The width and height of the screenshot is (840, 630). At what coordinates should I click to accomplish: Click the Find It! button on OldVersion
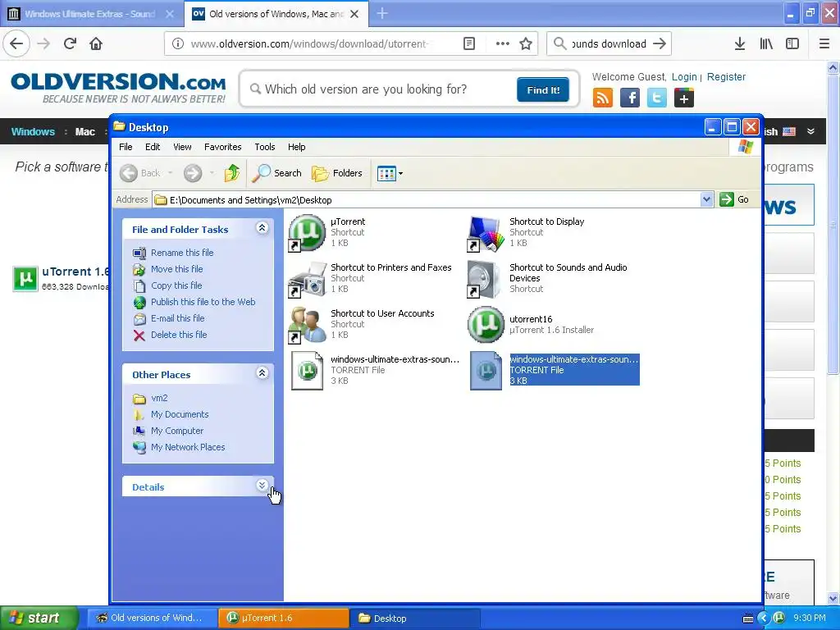click(543, 89)
